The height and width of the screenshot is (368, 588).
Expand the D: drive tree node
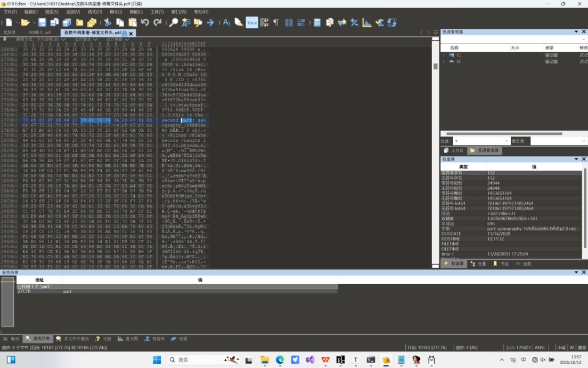[444, 61]
